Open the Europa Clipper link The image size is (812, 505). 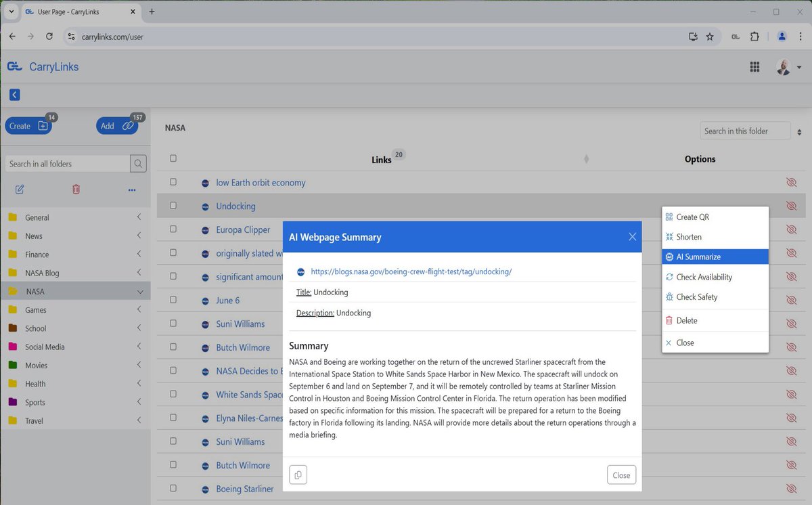(x=243, y=229)
